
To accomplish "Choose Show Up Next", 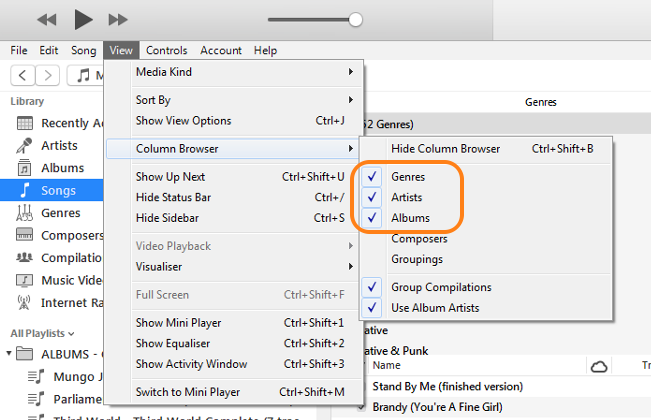I will [234, 177].
